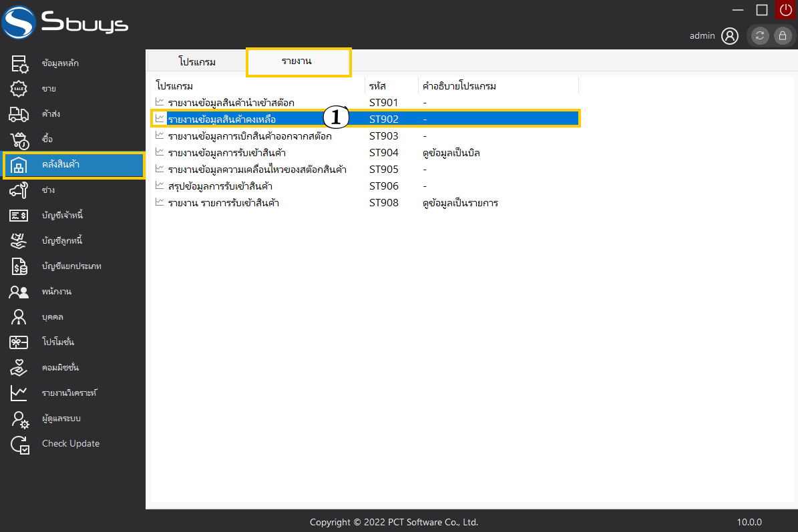Select report ST904 รายงานข้อมูลการรับเข้าสินค้า
Image resolution: width=798 pixels, height=532 pixels.
[227, 153]
